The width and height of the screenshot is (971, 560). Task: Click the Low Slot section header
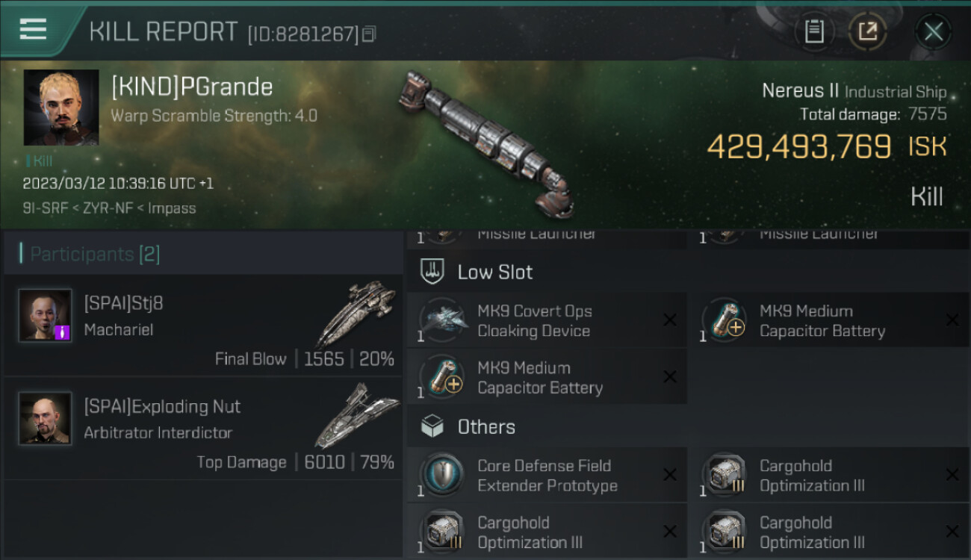(x=494, y=272)
